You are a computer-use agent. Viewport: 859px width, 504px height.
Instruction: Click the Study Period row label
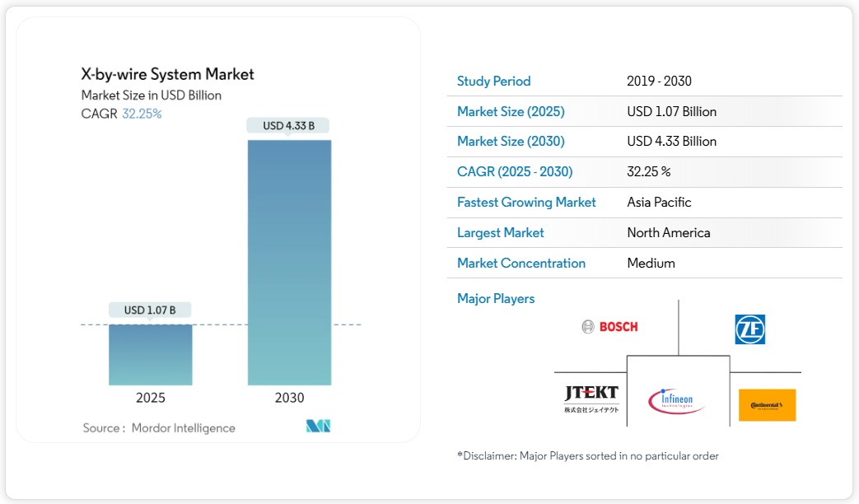point(493,81)
